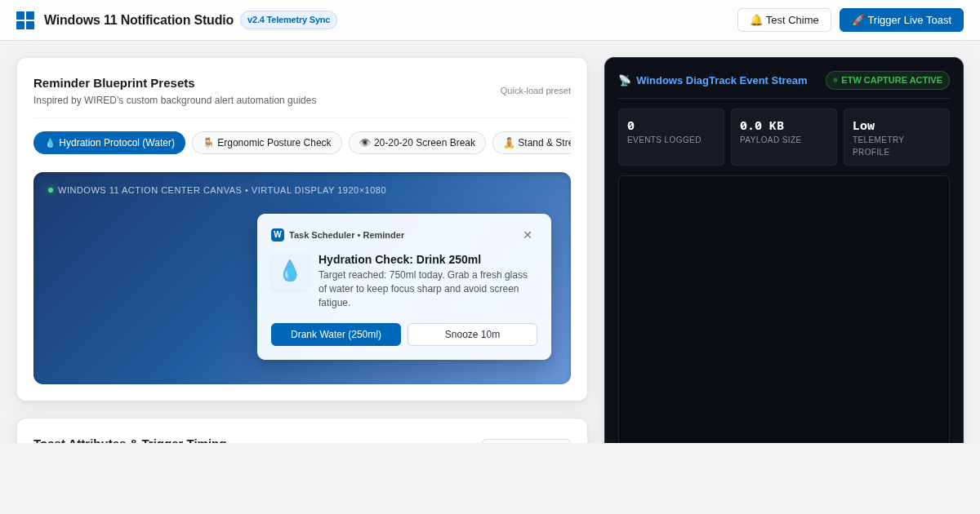Click the Drank Water (250ml) button
Viewport: 980px width, 514px height.
[336, 335]
